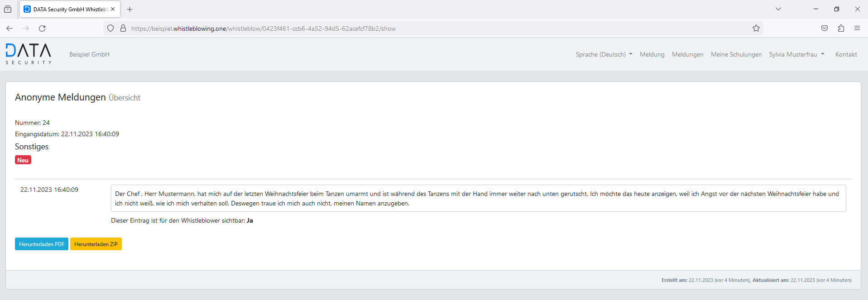Show site security info via padlock icon
Viewport: 868px width, 300px height.
pyautogui.click(x=123, y=29)
